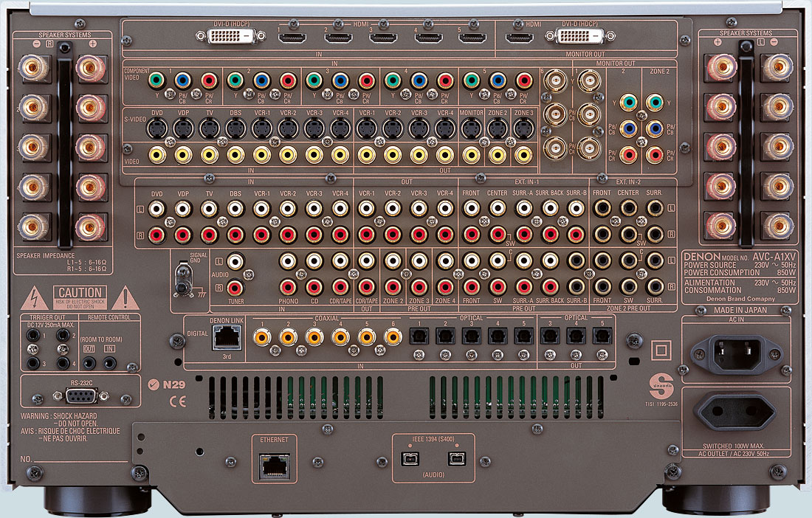
Task: Click the RS-232C serial port
Action: click(x=81, y=396)
